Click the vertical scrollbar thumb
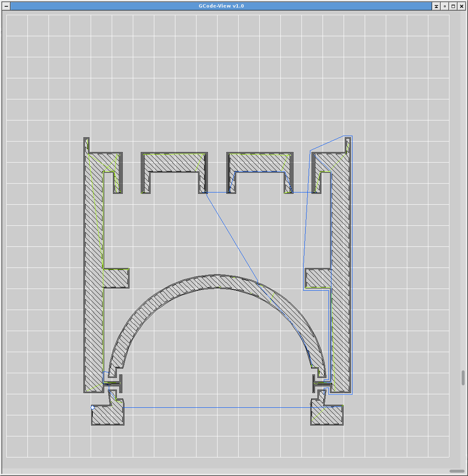This screenshot has height=476, width=468. click(x=463, y=377)
